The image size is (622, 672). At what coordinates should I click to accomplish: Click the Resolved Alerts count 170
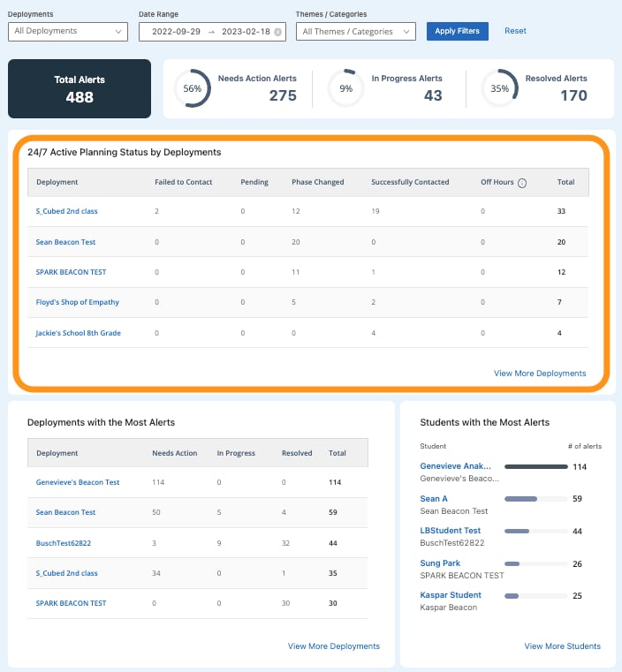pos(574,95)
